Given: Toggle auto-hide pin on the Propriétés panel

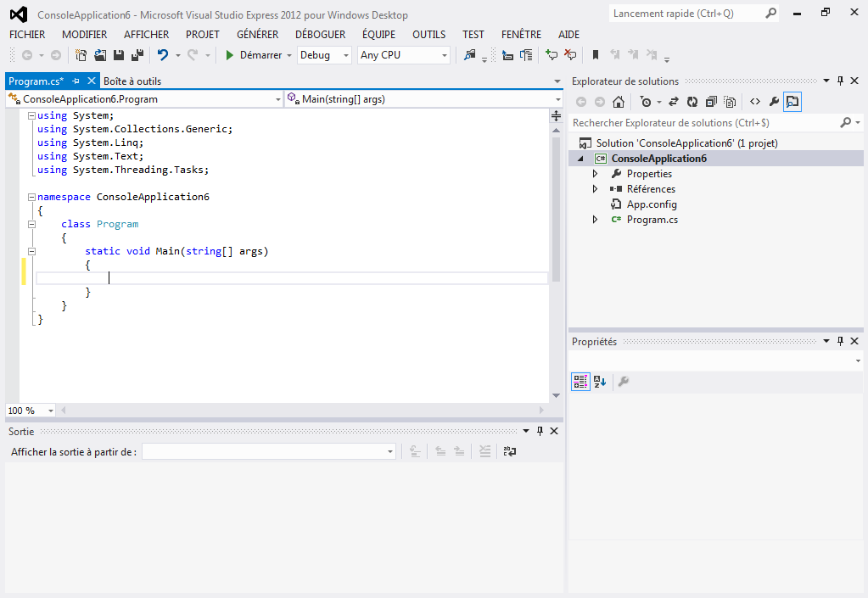Looking at the screenshot, I should coord(840,341).
